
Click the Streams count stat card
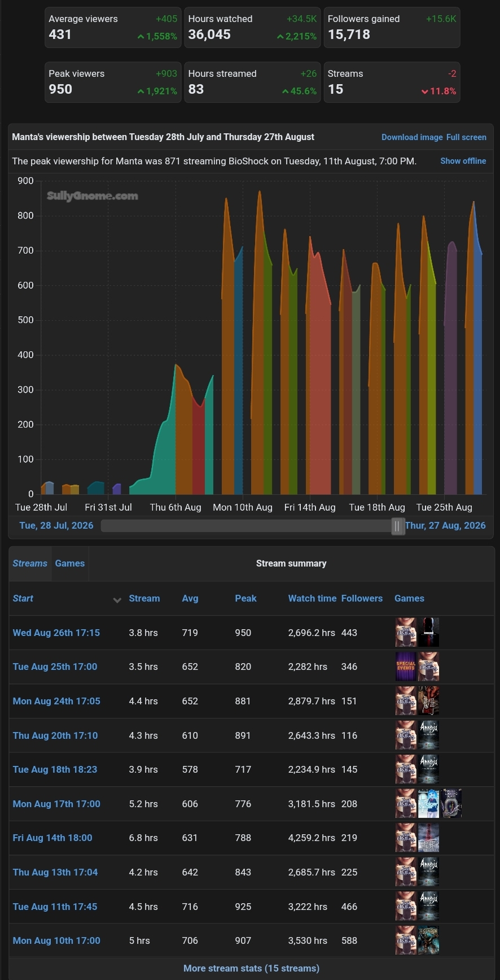pyautogui.click(x=392, y=82)
